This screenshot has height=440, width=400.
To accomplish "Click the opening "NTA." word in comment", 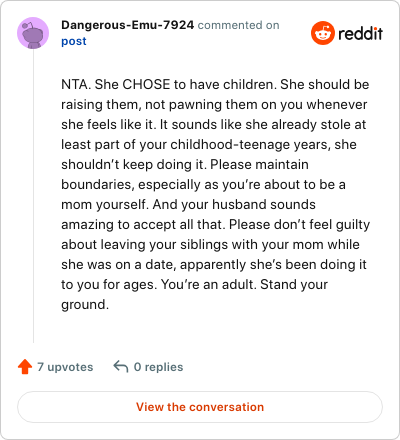I will click(76, 85).
